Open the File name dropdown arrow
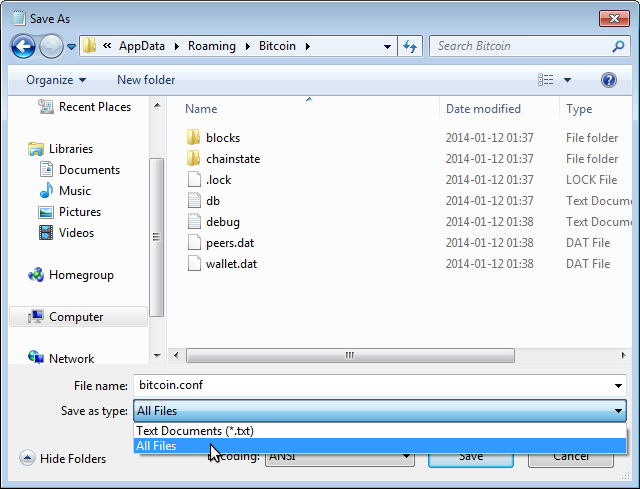640x489 pixels. tap(618, 386)
